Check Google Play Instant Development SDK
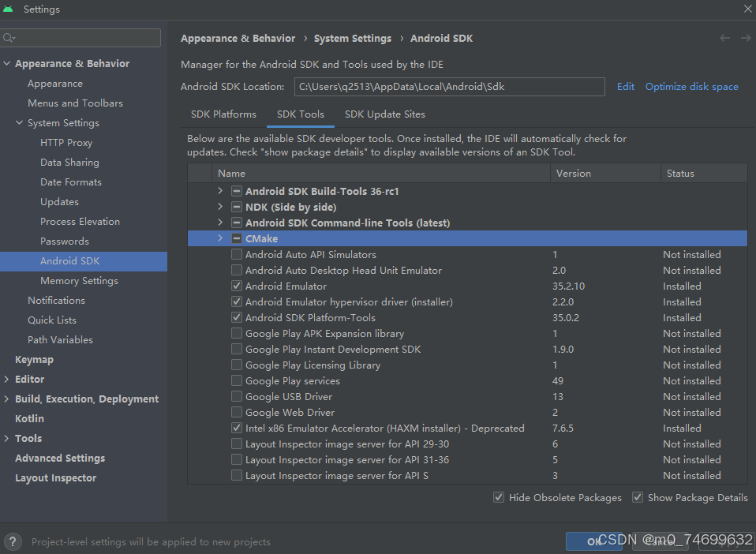The height and width of the screenshot is (554, 756). click(237, 349)
